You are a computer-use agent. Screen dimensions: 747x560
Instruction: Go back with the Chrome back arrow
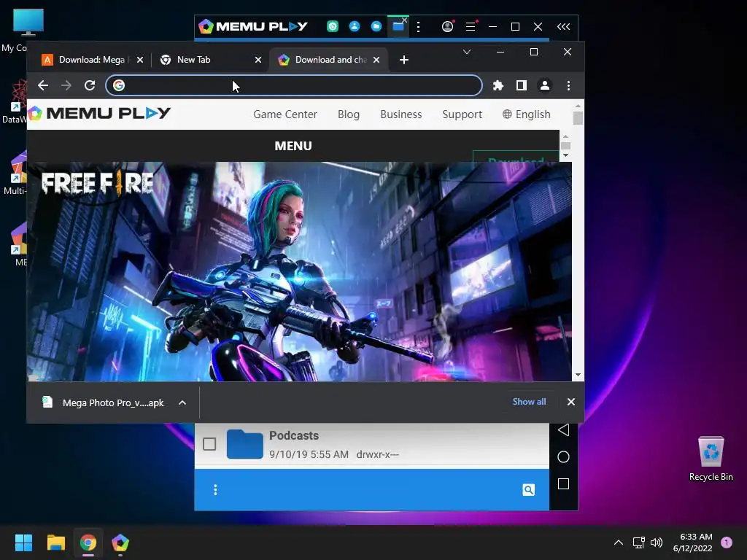pos(43,85)
